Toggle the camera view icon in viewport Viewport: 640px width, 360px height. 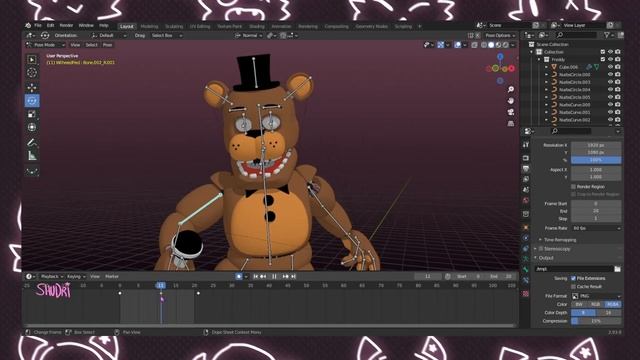[511, 112]
